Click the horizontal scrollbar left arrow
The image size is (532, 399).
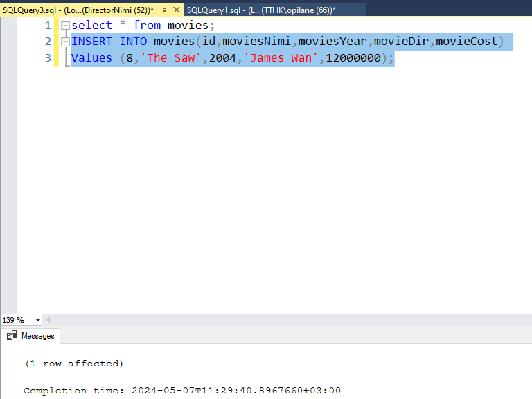click(x=48, y=320)
